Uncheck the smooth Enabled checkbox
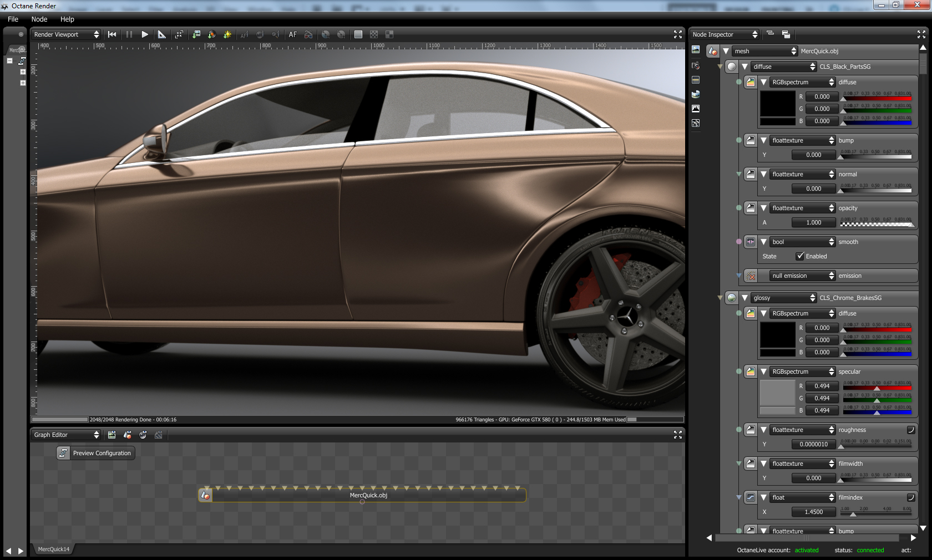Image resolution: width=932 pixels, height=560 pixels. pos(800,256)
